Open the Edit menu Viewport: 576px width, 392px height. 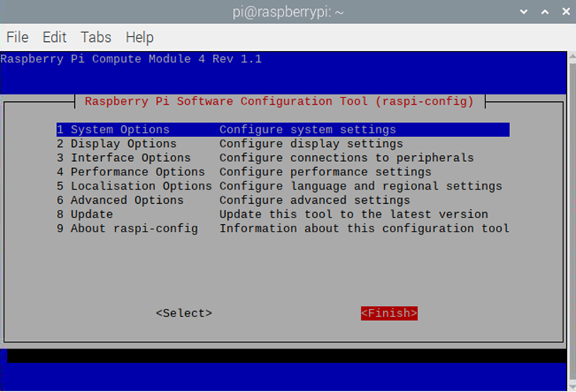pyautogui.click(x=54, y=37)
